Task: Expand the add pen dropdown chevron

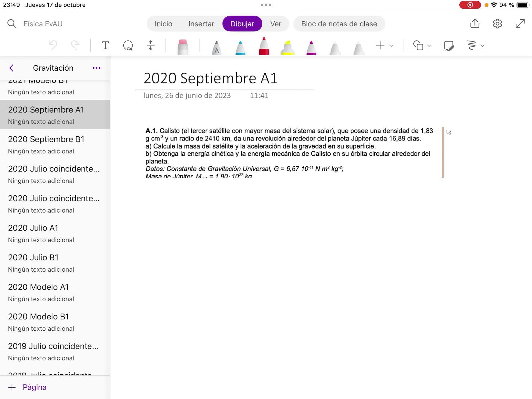Action: [x=391, y=46]
